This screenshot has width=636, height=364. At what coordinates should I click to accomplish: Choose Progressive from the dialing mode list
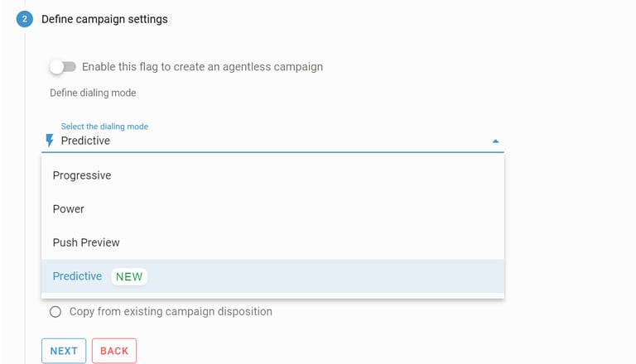(82, 175)
